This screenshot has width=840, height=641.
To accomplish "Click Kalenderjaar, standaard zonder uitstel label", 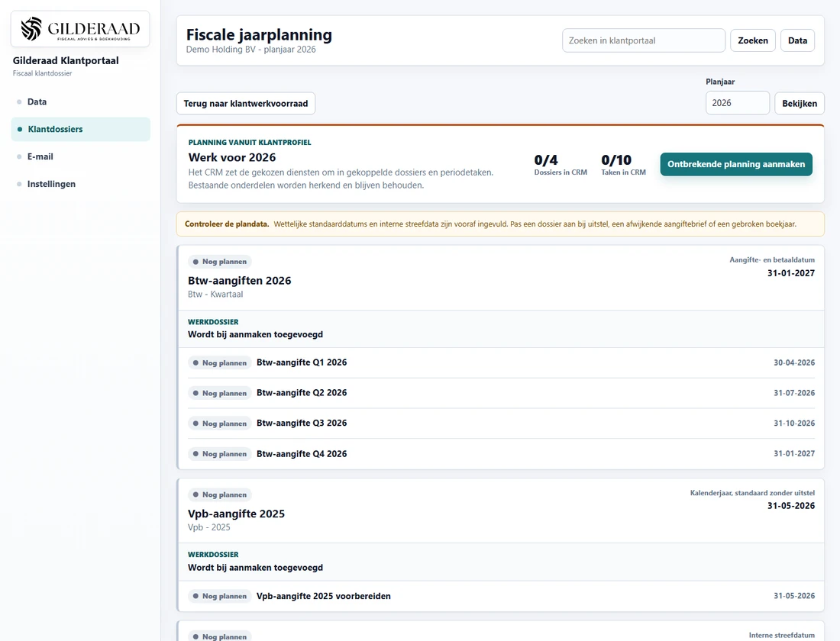I will pos(752,493).
